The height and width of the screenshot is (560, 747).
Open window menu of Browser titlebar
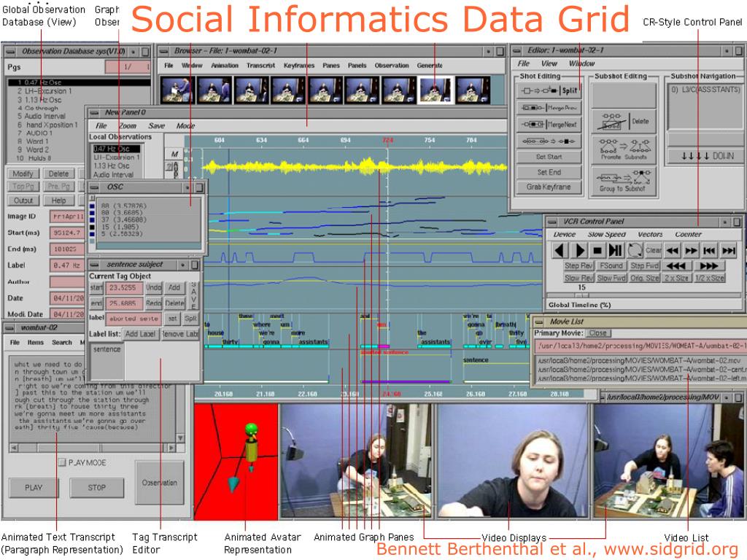pos(163,50)
